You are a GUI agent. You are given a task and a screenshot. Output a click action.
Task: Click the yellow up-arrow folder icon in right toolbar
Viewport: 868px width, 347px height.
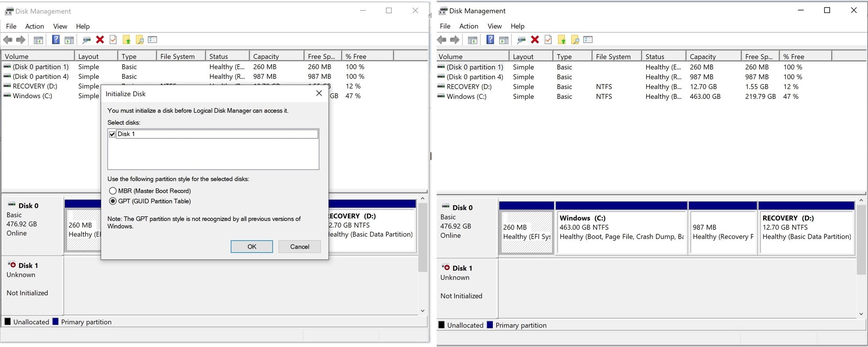(561, 40)
